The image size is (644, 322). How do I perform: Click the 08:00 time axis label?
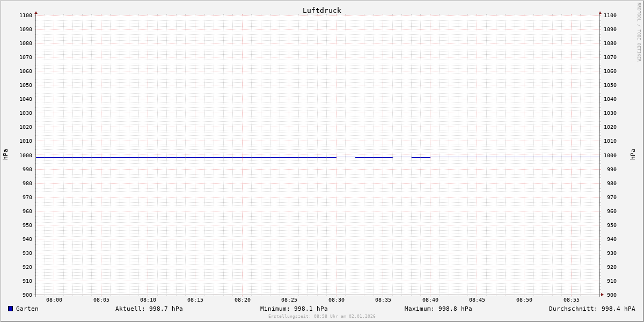54,299
